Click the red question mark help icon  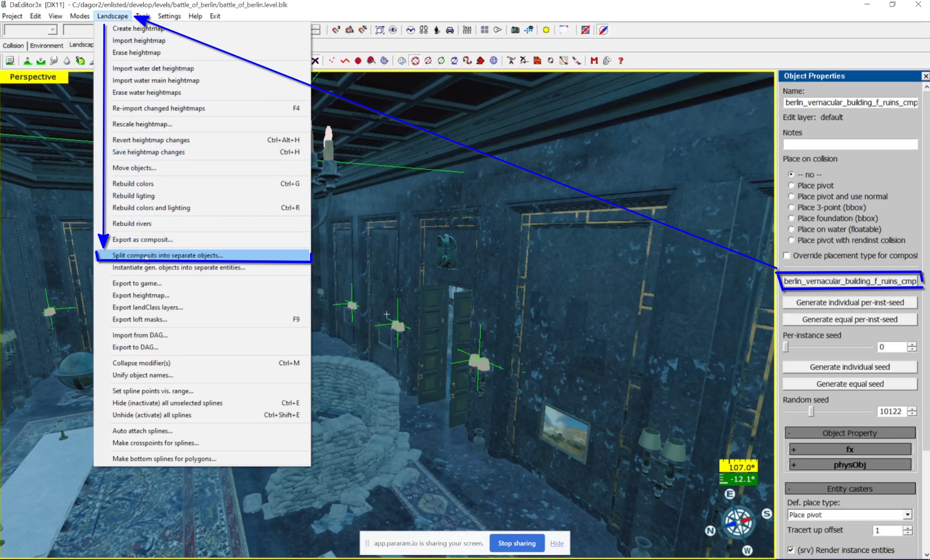pyautogui.click(x=621, y=61)
